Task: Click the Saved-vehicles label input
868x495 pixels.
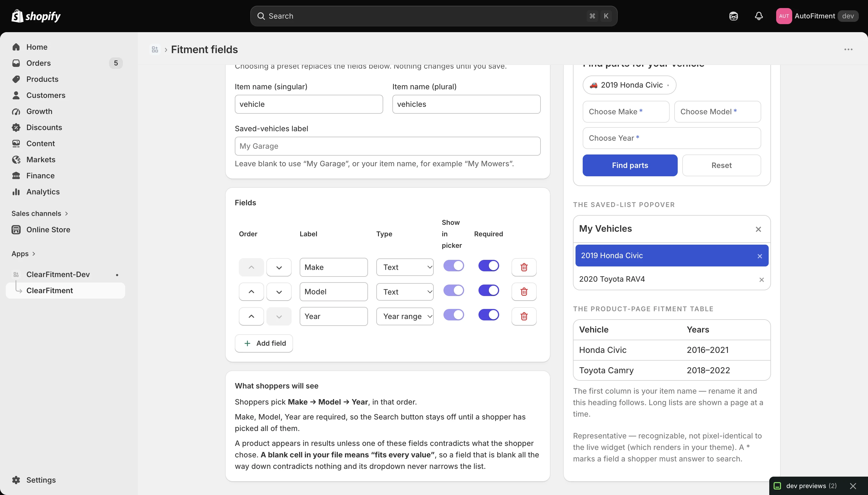Action: click(x=387, y=146)
